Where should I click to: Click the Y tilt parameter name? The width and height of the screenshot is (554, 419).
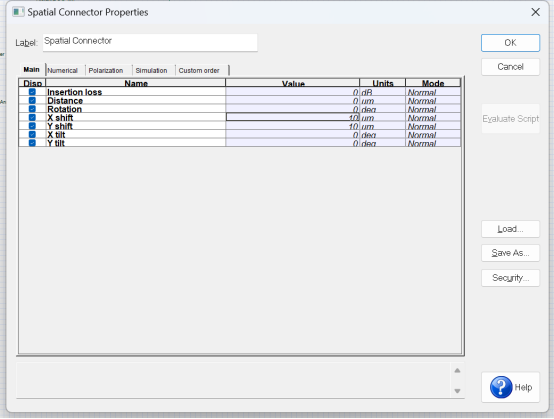click(56, 143)
